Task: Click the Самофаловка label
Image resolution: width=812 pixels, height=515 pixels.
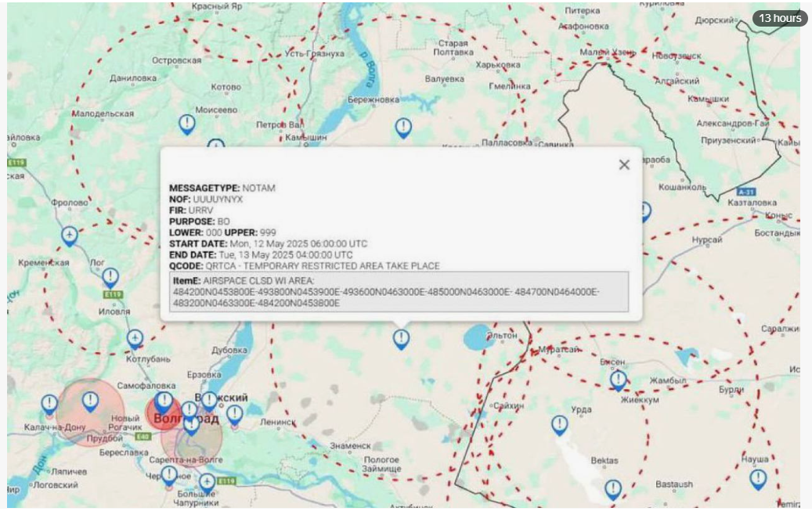Action: coord(146,386)
